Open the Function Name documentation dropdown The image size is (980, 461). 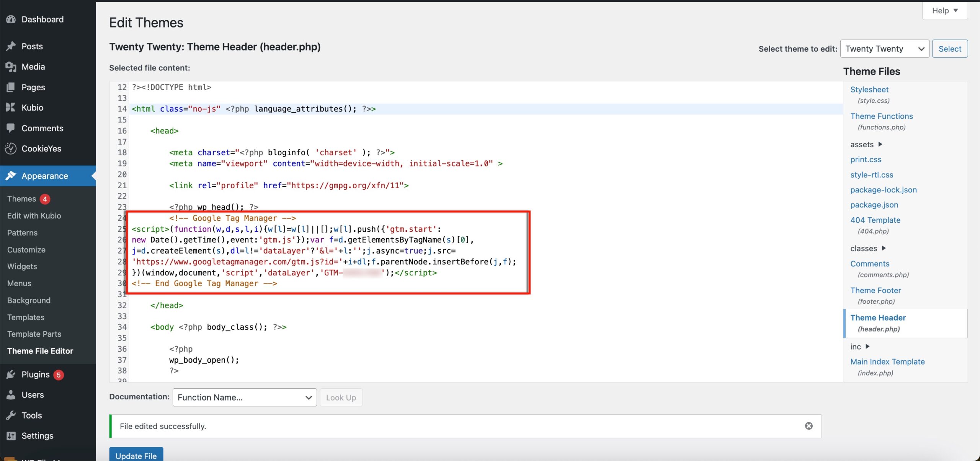[244, 397]
